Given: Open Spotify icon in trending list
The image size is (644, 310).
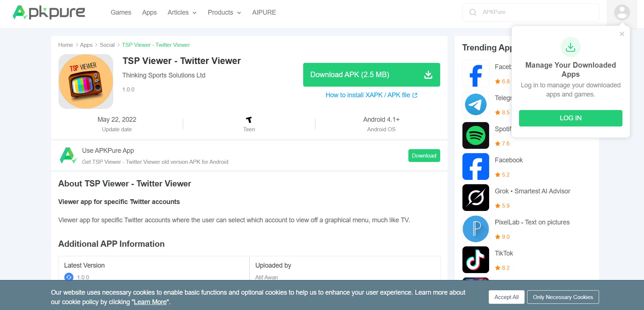Looking at the screenshot, I should [x=476, y=136].
